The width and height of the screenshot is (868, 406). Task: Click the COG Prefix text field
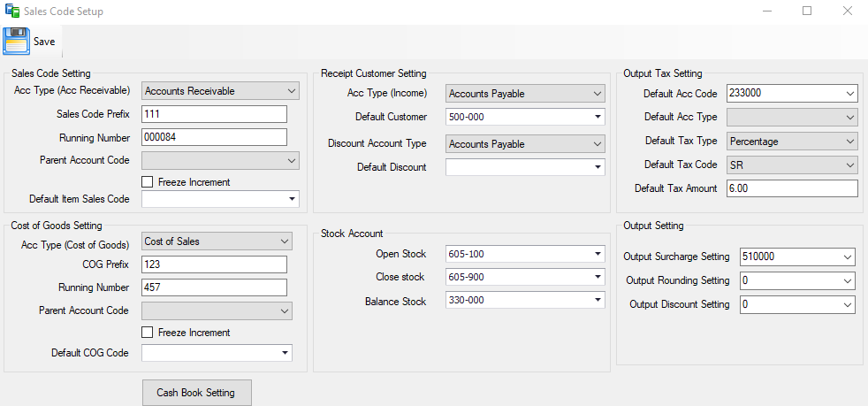tap(214, 264)
